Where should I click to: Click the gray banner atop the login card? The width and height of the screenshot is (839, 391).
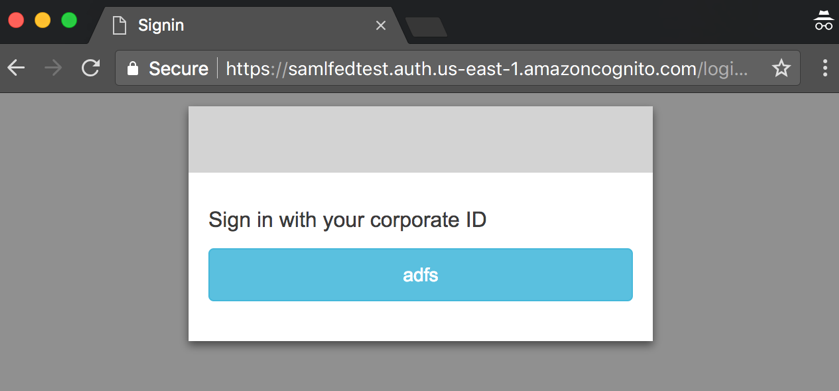421,139
